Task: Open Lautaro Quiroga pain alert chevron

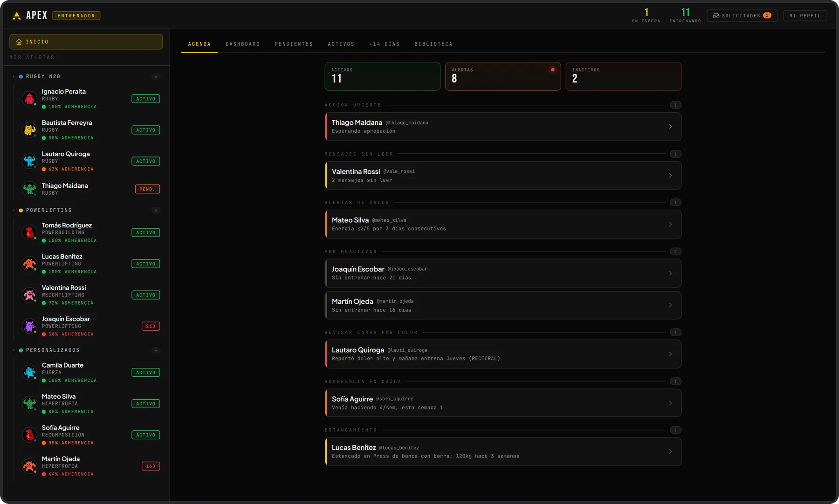Action: [670, 354]
